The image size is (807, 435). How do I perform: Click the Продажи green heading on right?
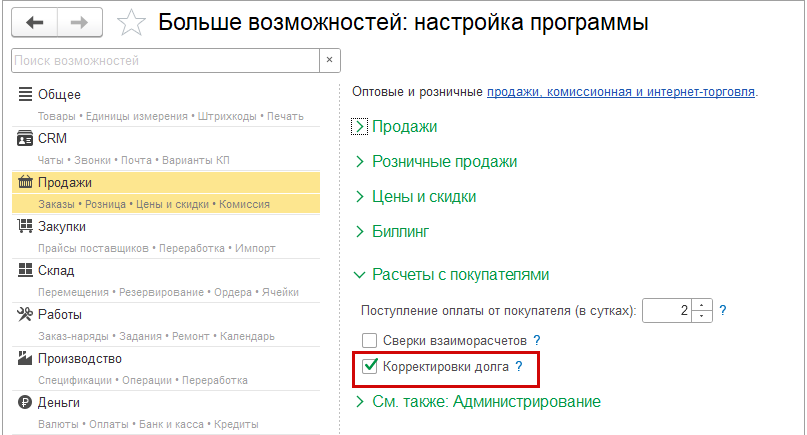click(405, 127)
